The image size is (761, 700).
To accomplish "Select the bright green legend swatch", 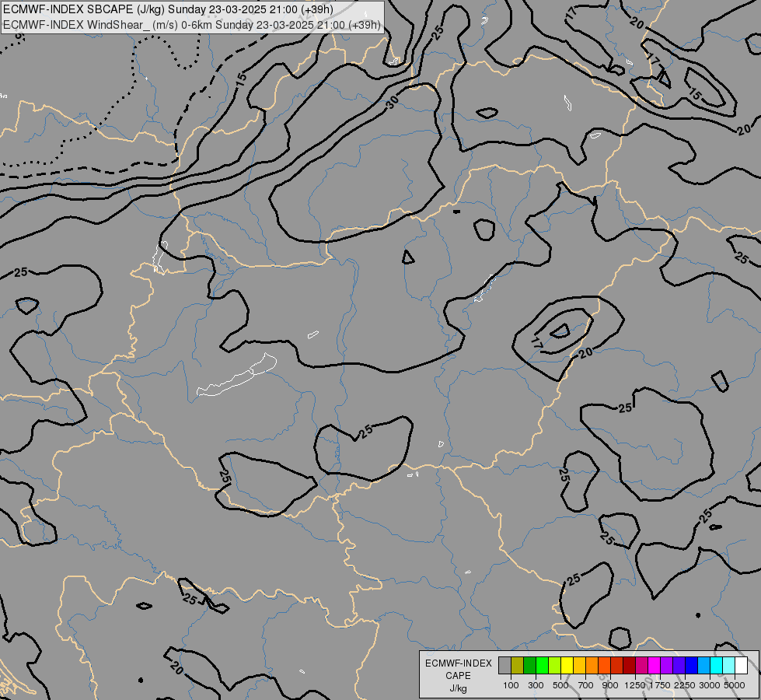I will [x=542, y=665].
